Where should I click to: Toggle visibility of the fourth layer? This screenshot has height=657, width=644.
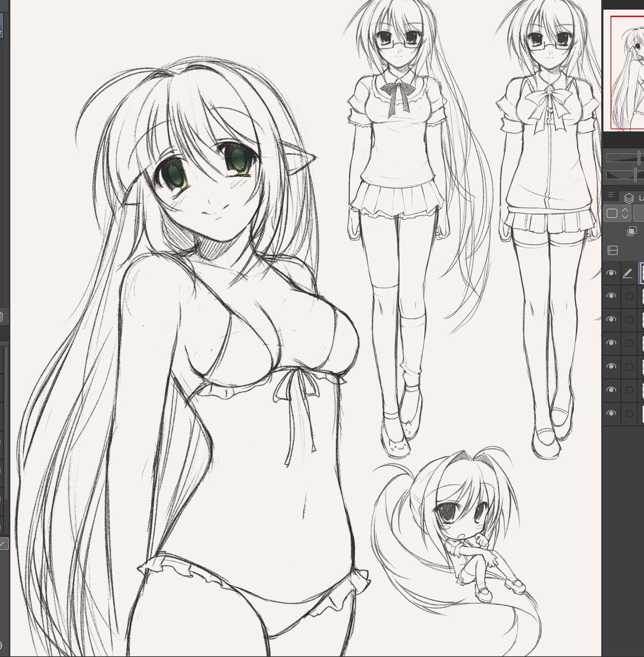click(x=612, y=343)
